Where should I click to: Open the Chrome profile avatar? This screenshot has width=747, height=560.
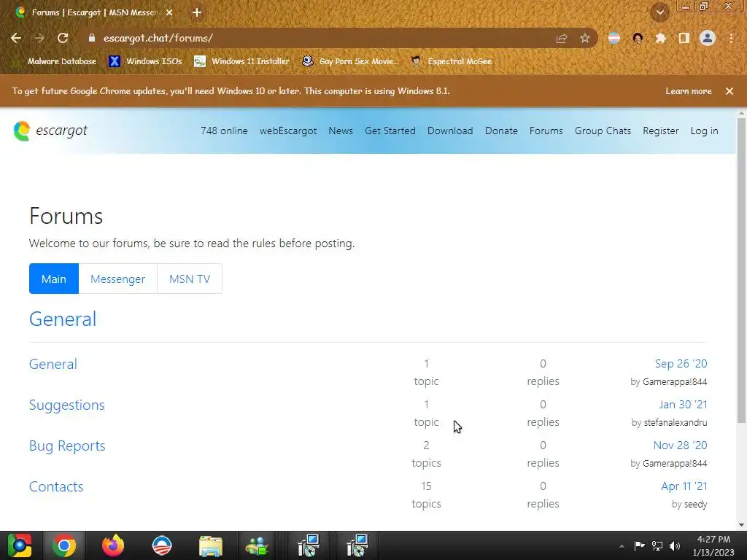pos(708,39)
